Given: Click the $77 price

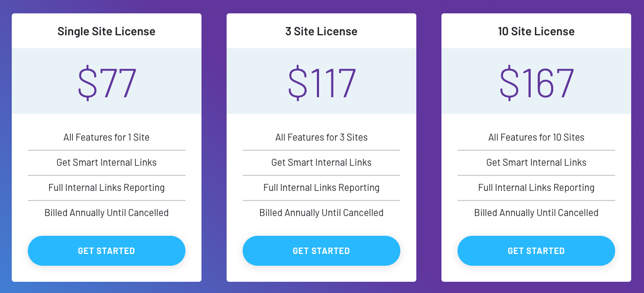Looking at the screenshot, I should click(107, 82).
